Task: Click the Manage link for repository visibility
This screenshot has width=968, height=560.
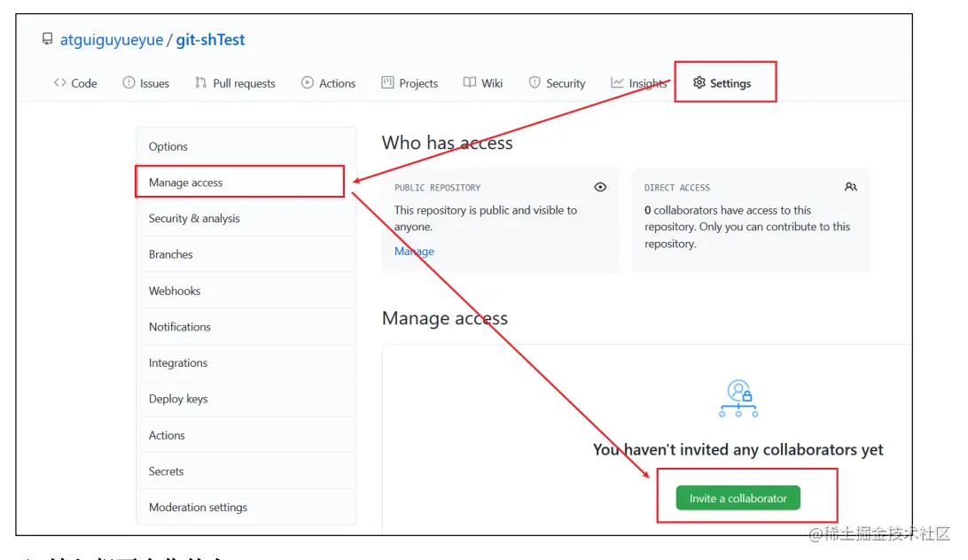Action: click(x=414, y=251)
